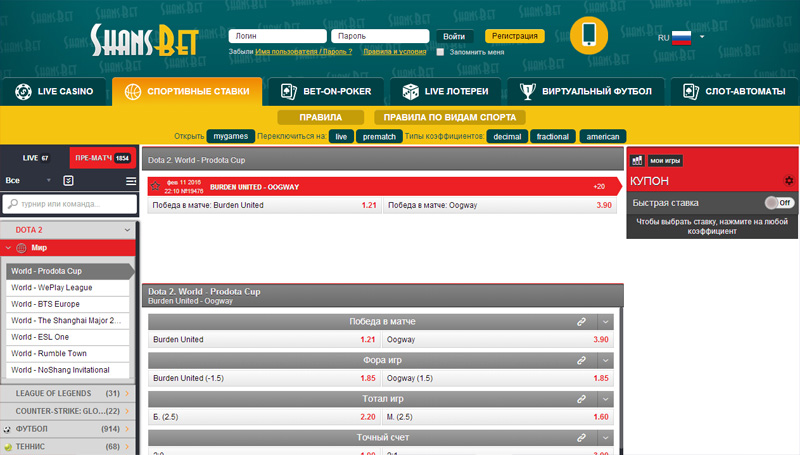Collapse Точный счет market chevron
This screenshot has height=455, width=800.
[x=606, y=438]
